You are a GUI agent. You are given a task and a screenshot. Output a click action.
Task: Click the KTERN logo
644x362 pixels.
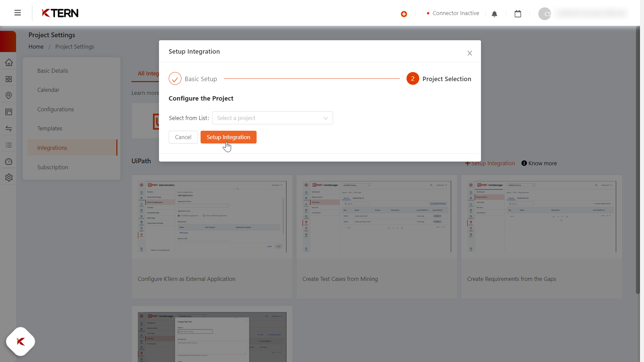(x=60, y=13)
